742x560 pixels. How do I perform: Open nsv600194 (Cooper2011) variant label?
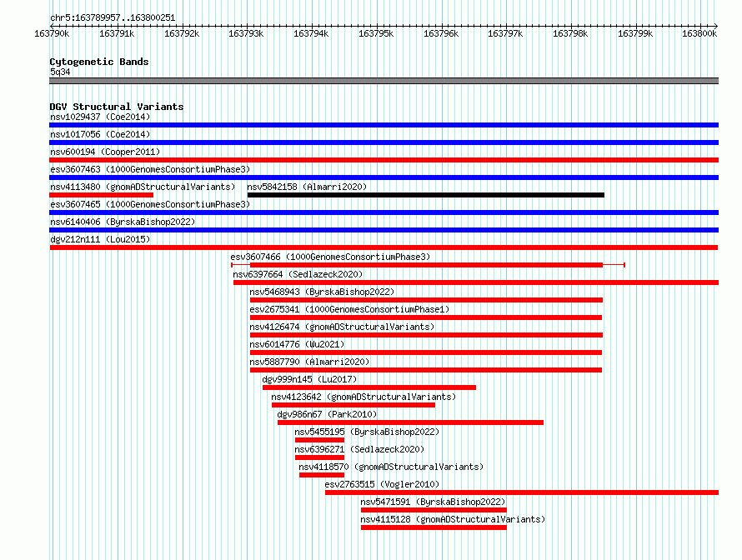point(105,152)
